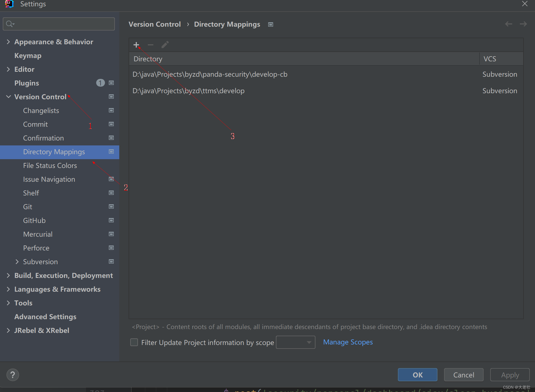Click the forward navigation arrow
The image size is (535, 392).
pos(523,24)
